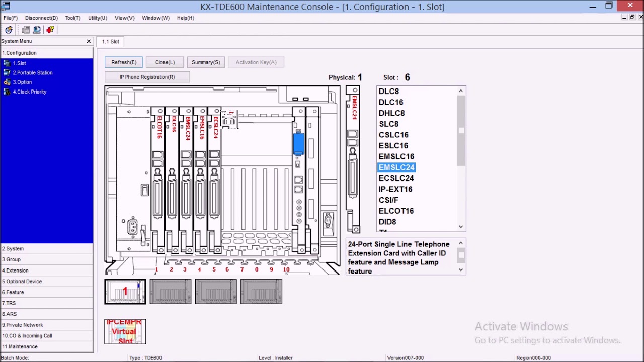Select DID8 in the card list
Image resolution: width=644 pixels, height=362 pixels.
click(387, 222)
